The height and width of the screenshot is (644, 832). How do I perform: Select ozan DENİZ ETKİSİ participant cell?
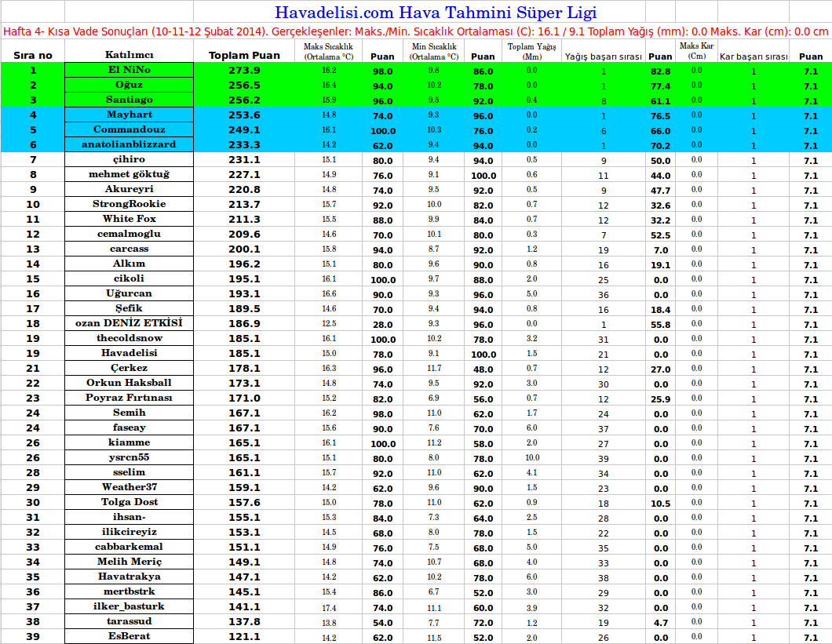click(x=129, y=324)
